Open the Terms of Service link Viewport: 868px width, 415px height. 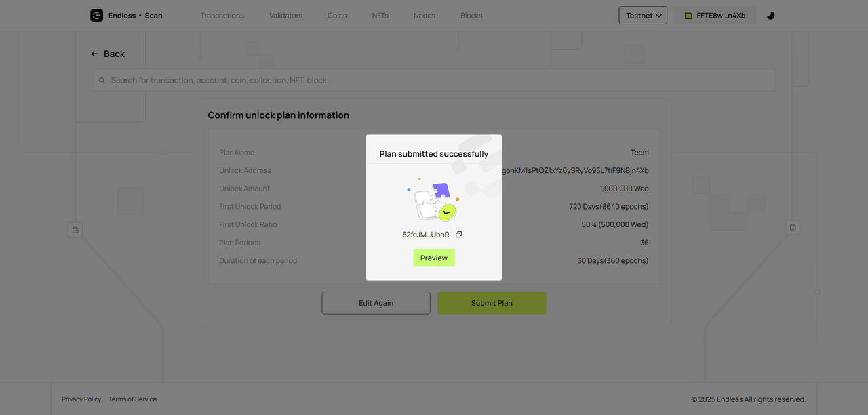pos(132,399)
